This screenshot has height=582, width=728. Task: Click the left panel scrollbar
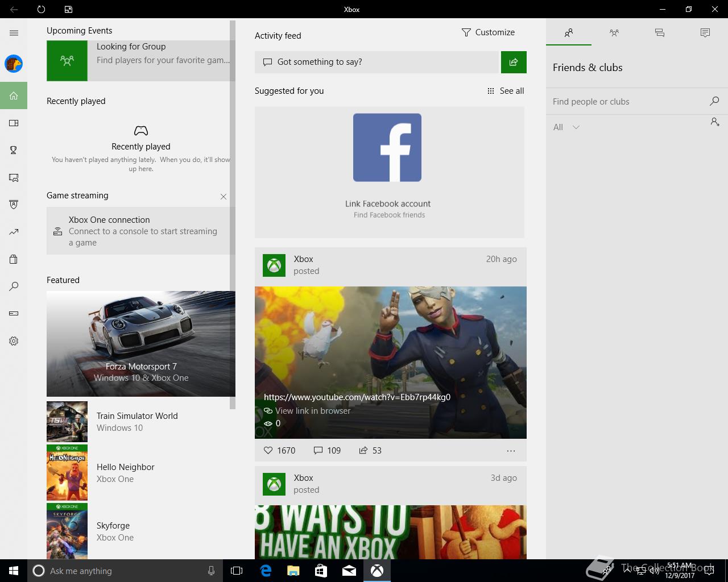233,215
